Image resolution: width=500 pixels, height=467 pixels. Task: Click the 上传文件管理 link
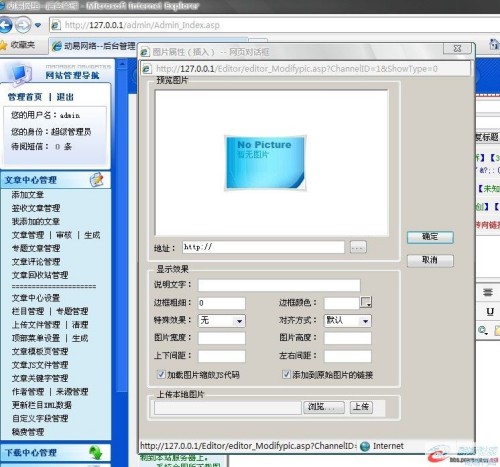coord(36,325)
